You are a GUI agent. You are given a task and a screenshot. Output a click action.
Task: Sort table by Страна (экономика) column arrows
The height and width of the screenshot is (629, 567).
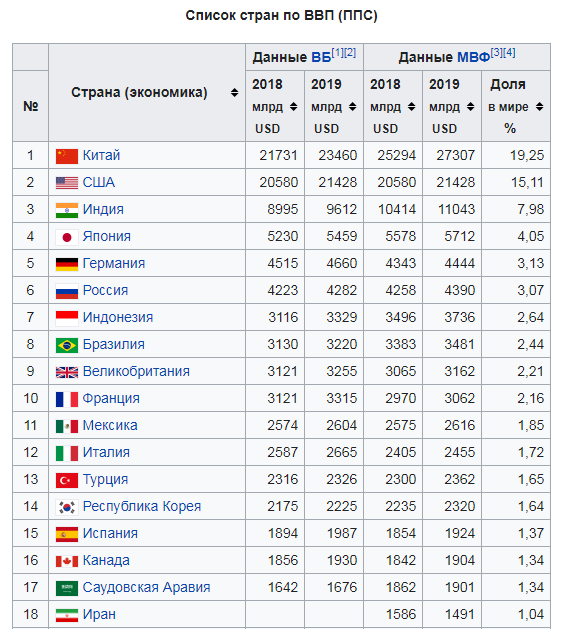tap(234, 93)
